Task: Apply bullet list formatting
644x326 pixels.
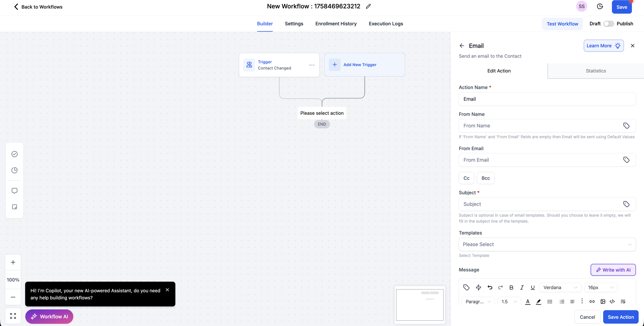Action: [550, 301]
